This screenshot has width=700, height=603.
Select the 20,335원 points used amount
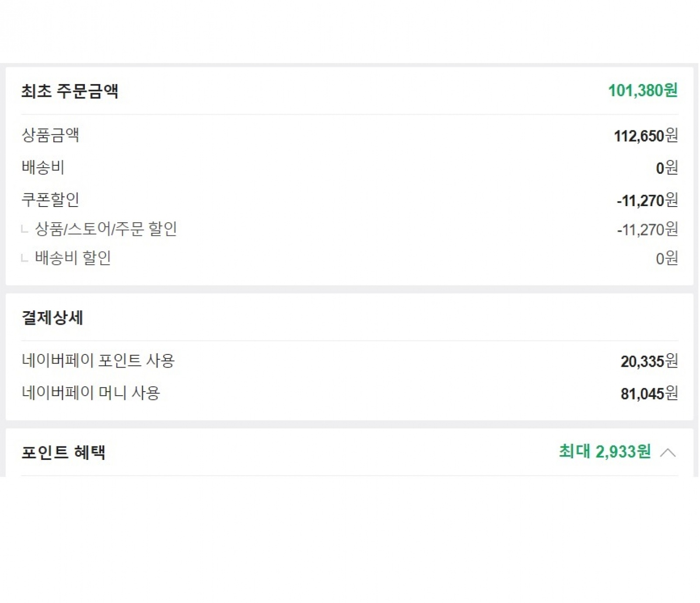[649, 361]
